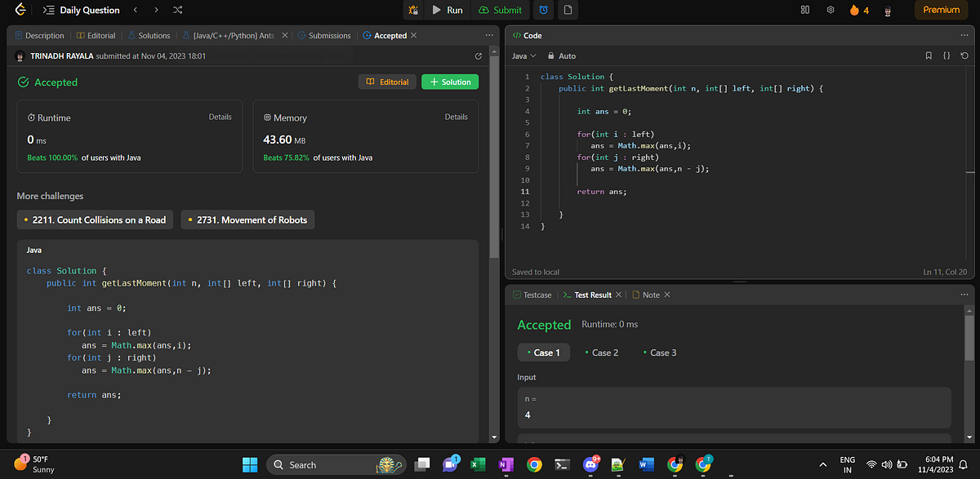Switch to the Description tab
This screenshot has height=479, width=980.
[39, 35]
